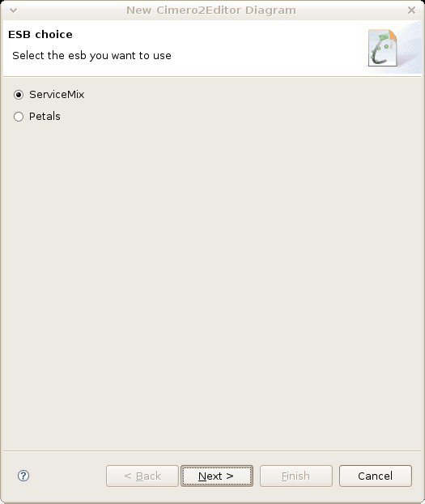Screen dimensions: 425x504
Task: Click the Cimero wizard document icon
Action: (383, 48)
